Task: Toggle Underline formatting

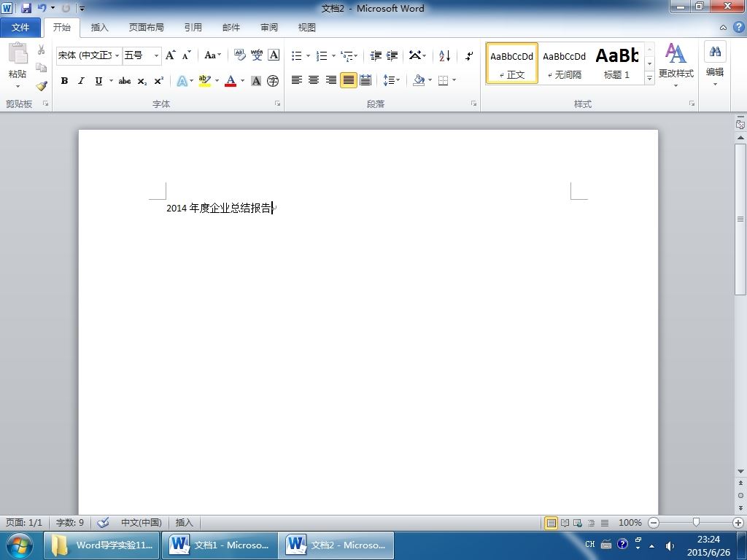Action: (98, 81)
